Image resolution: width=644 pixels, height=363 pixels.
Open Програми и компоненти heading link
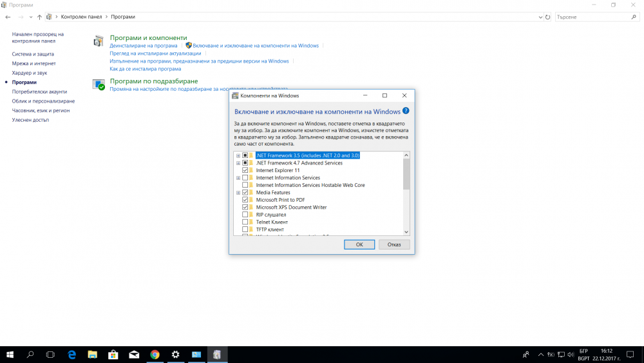pyautogui.click(x=148, y=38)
